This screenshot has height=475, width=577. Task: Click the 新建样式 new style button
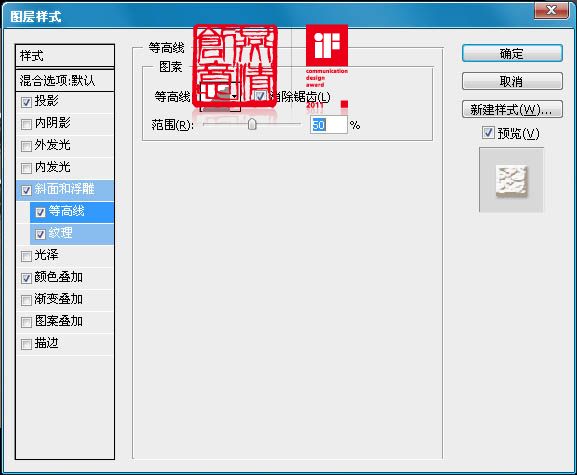(512, 109)
